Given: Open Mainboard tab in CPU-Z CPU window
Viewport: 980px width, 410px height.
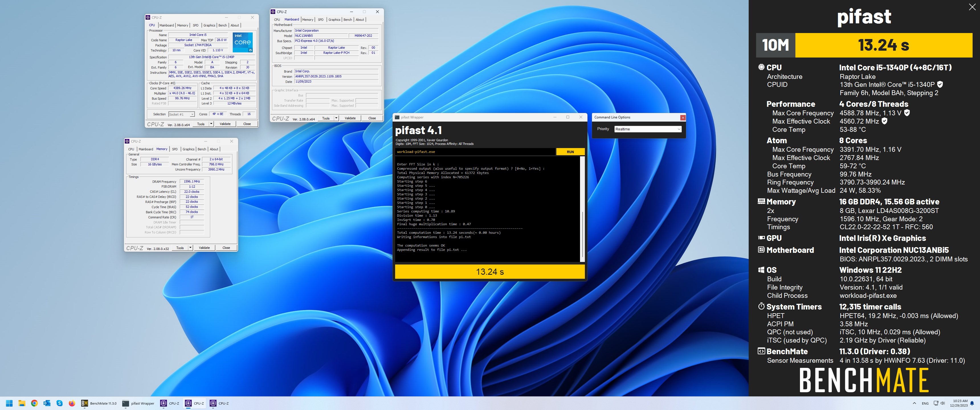Looking at the screenshot, I should 167,25.
